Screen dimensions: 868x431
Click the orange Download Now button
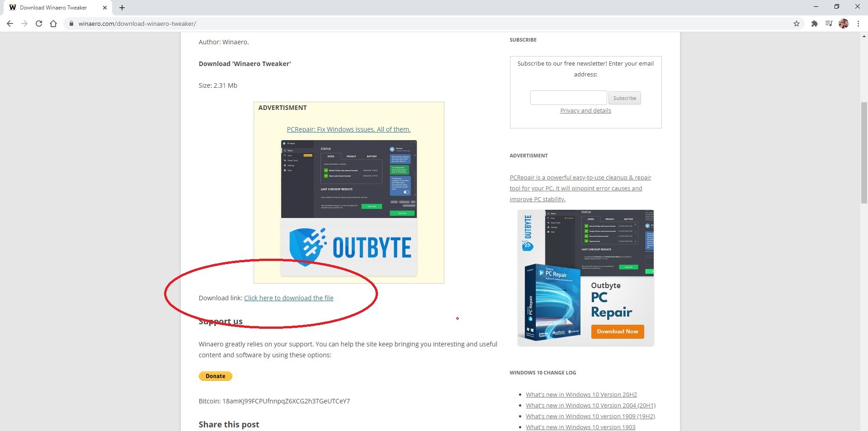[x=618, y=332]
